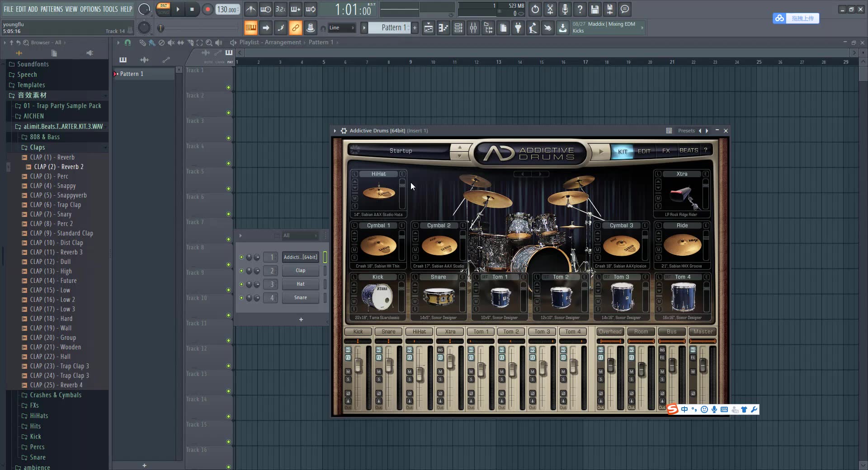Select the playlist paint brush tool
This screenshot has width=868, height=470.
(x=152, y=42)
